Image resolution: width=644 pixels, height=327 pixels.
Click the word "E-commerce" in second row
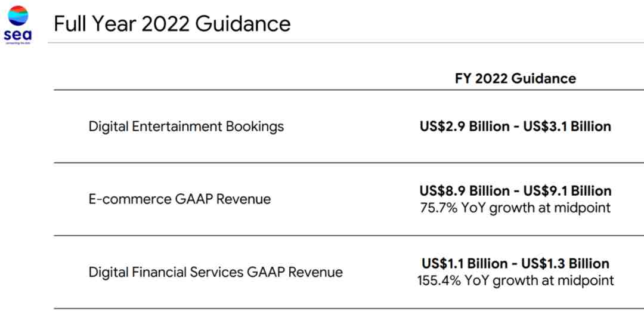pyautogui.click(x=130, y=199)
